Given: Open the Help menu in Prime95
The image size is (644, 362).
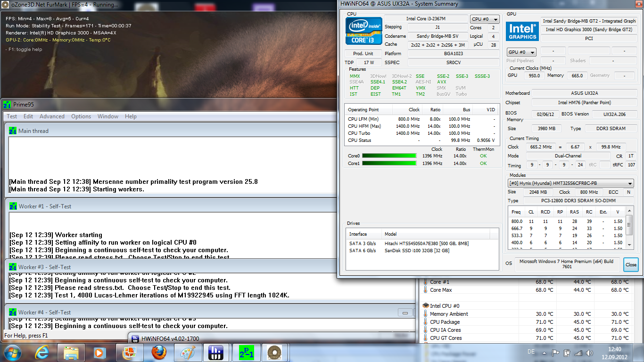Looking at the screenshot, I should pyautogui.click(x=131, y=116).
